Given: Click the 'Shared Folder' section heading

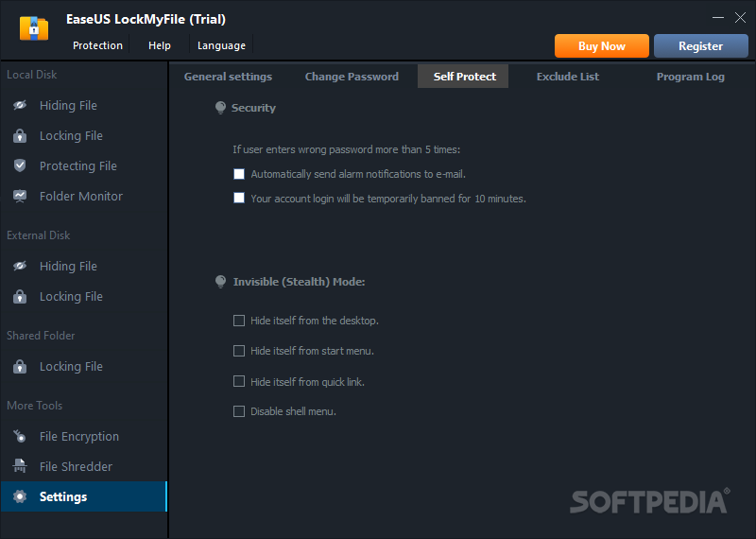Looking at the screenshot, I should [41, 336].
